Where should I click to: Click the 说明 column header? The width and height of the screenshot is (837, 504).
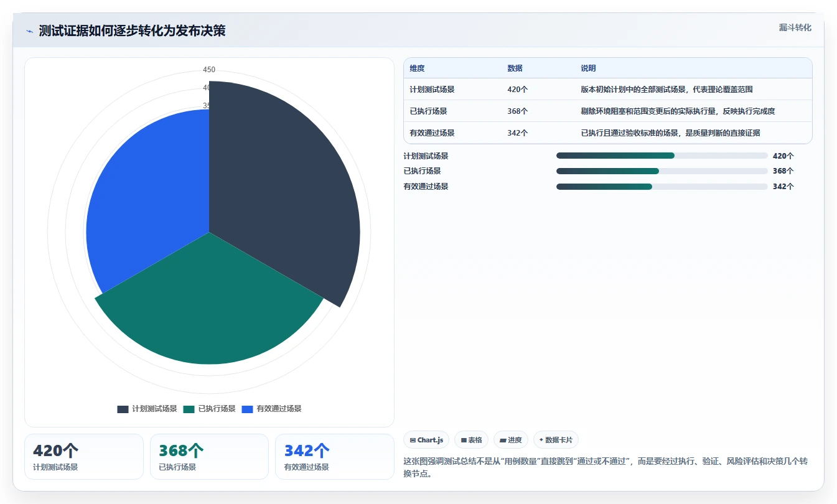[588, 68]
